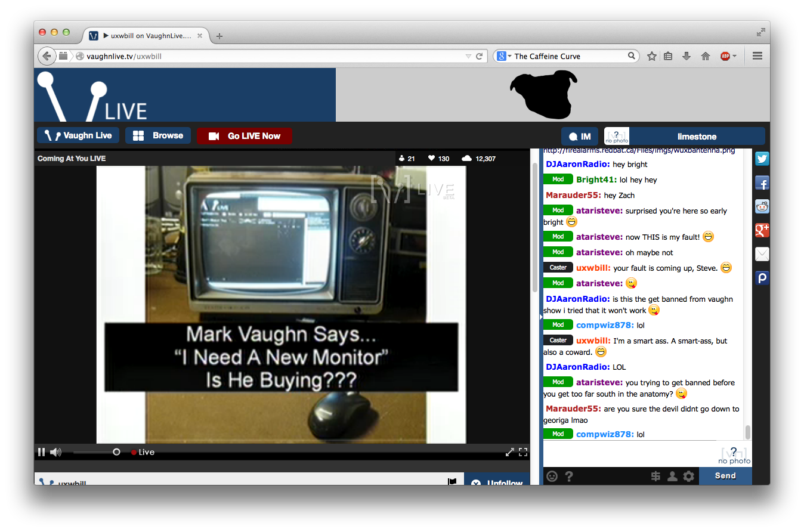Pause the live video stream

tap(41, 452)
